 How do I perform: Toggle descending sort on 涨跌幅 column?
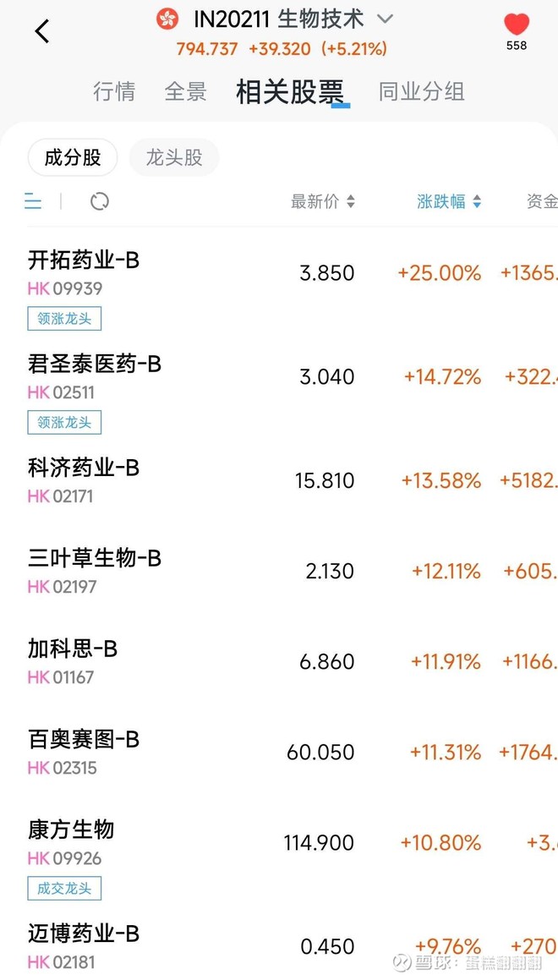click(x=449, y=202)
